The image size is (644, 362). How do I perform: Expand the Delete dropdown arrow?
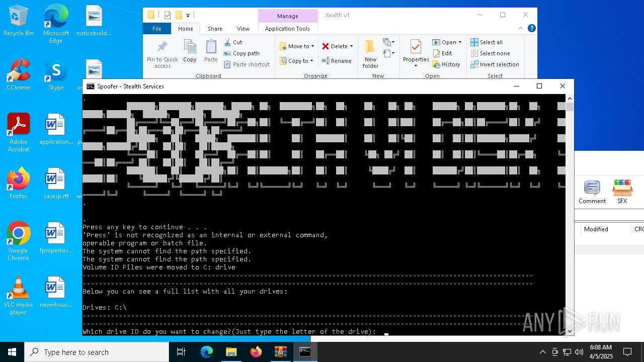click(351, 46)
